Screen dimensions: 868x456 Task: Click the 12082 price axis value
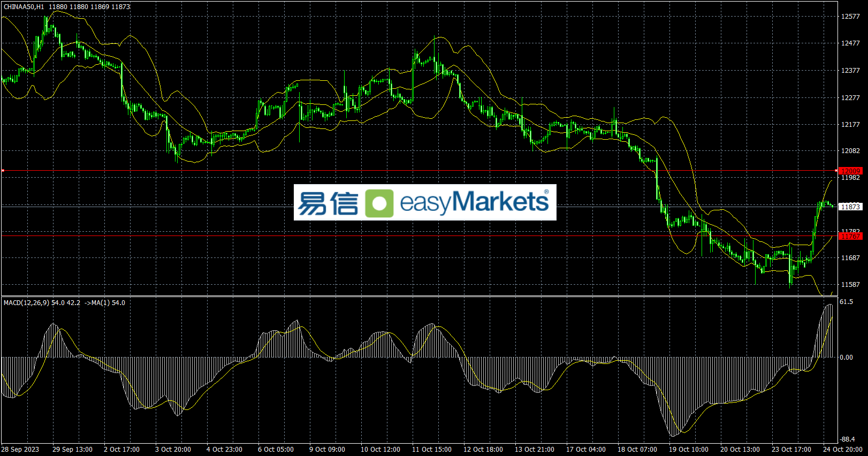pyautogui.click(x=851, y=151)
